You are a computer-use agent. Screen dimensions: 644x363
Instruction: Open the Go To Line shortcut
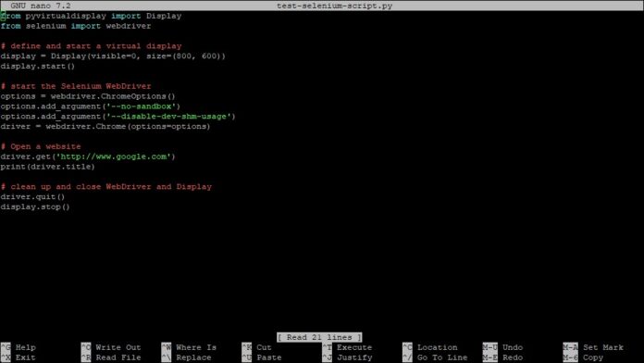click(435, 357)
